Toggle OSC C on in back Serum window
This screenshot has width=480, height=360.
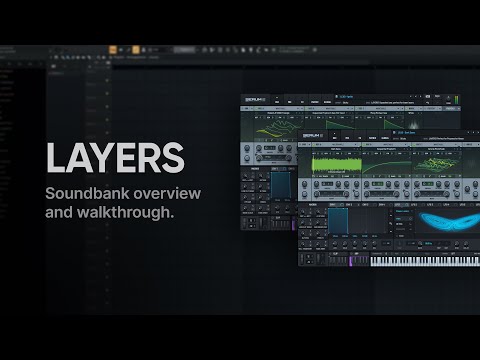pyautogui.click(x=357, y=108)
